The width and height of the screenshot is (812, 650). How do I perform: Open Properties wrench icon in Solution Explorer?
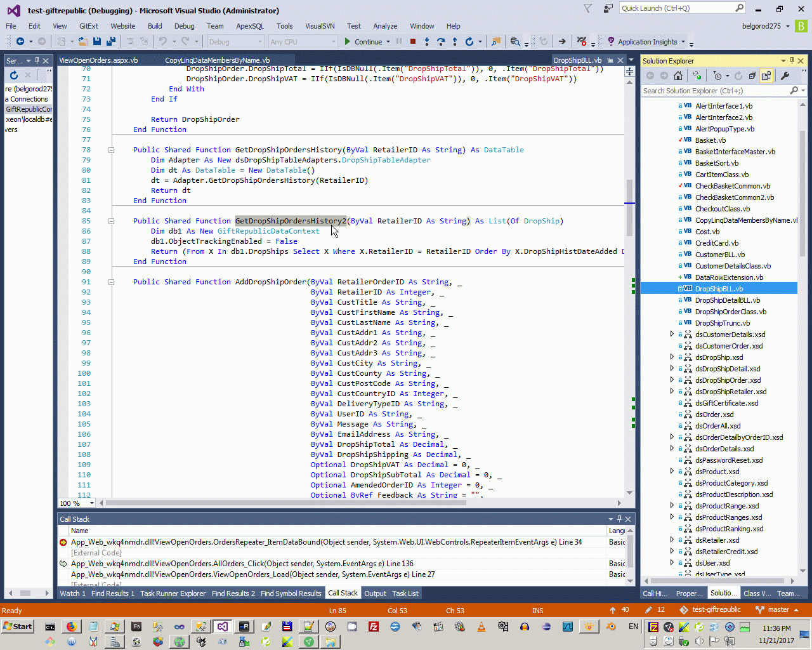(785, 76)
